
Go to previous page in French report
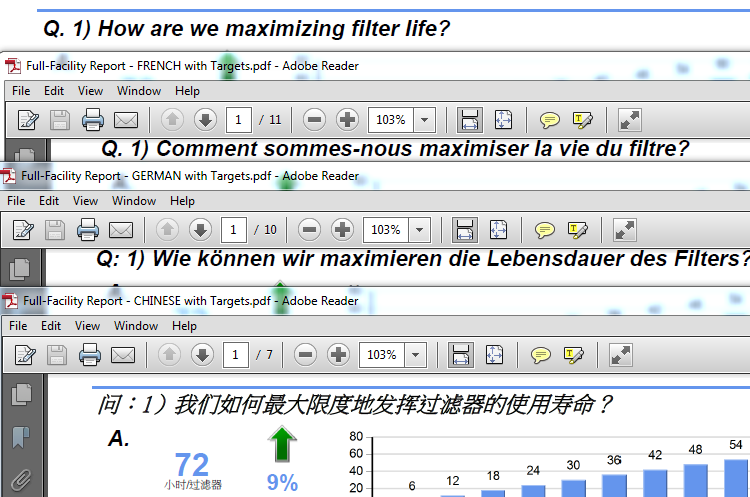tap(172, 120)
